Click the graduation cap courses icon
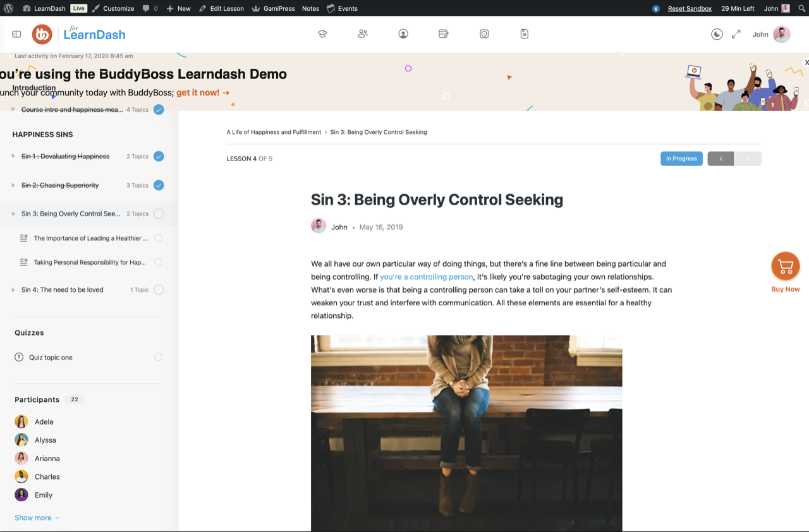This screenshot has height=532, width=809. click(322, 34)
